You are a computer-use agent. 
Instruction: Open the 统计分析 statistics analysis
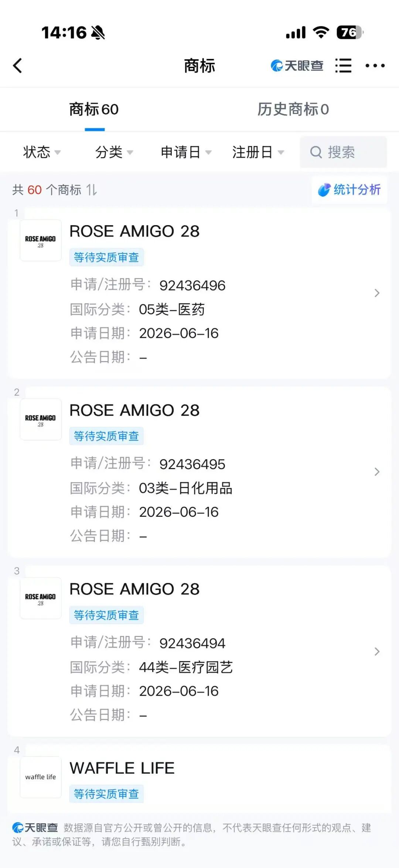349,190
